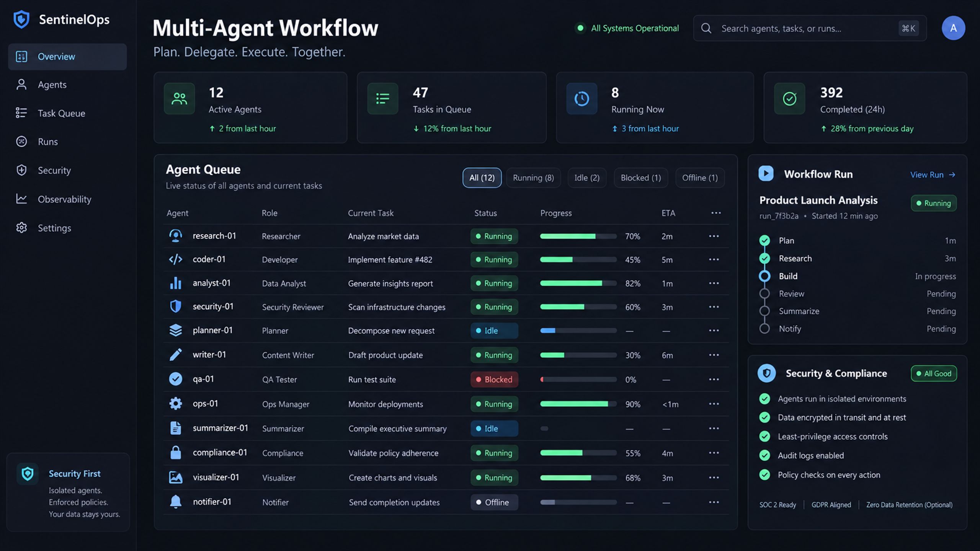Click the Completed (24h) checkmark icon
The height and width of the screenshot is (551, 980).
789,99
